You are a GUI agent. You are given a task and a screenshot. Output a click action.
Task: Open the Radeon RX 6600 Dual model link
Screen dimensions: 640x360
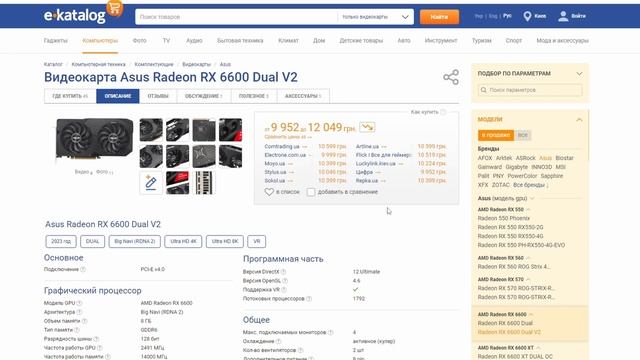coord(505,323)
